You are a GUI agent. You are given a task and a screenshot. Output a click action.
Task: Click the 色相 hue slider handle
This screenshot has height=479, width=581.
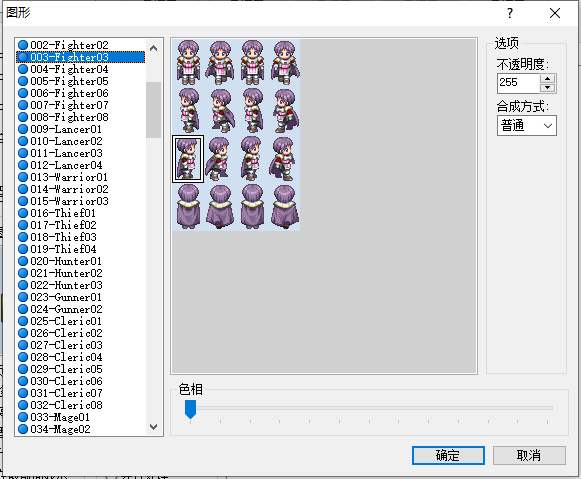[190, 409]
